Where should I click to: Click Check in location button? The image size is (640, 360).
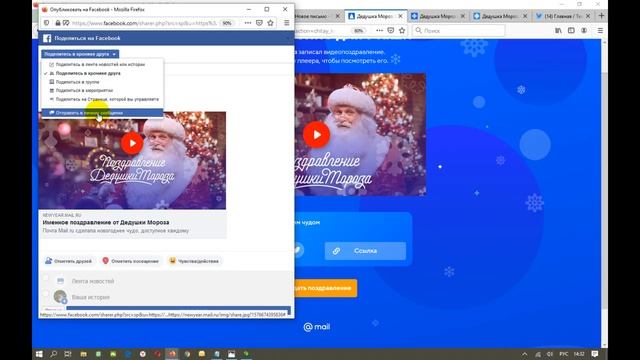131,261
